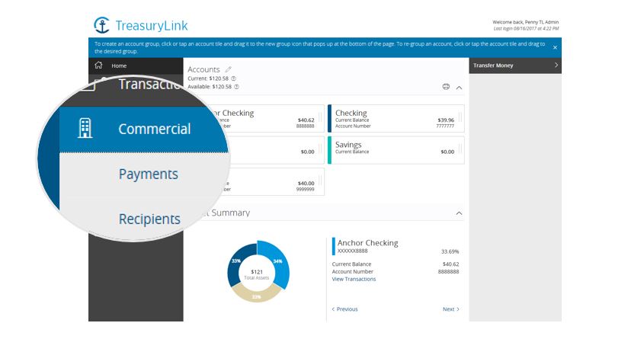Viewport: 644px width, 355px height.
Task: Collapse the Asset Summary section
Action: (x=459, y=213)
